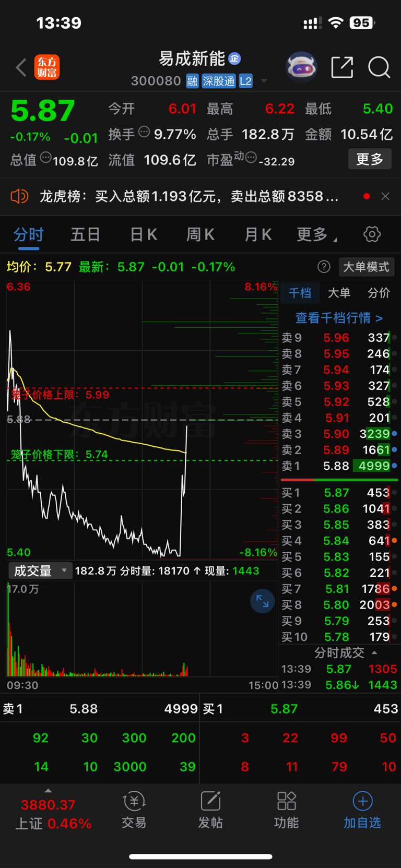Tap the 深股通 badge

click(219, 81)
